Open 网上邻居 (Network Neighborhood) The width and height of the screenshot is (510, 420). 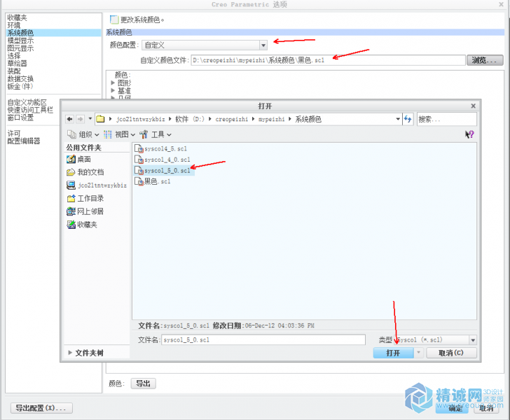(85, 211)
